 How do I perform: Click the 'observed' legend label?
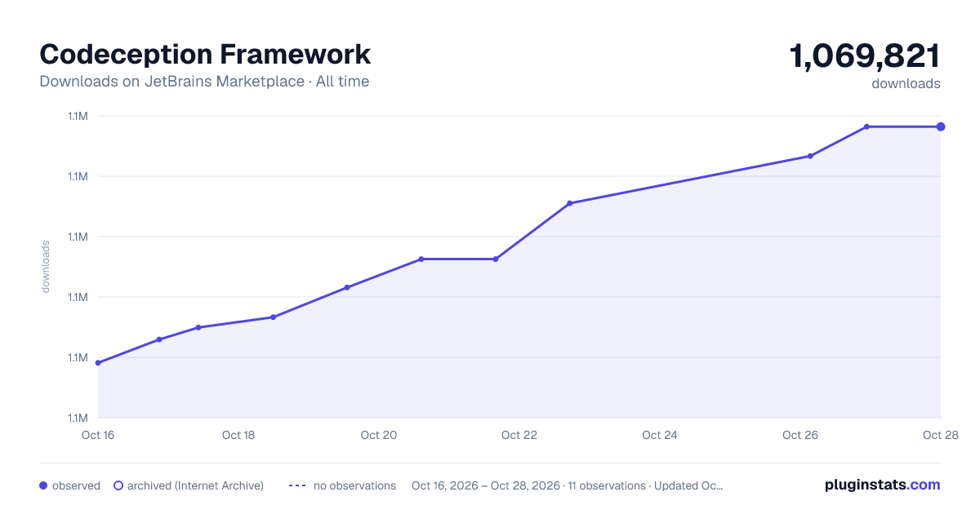click(76, 485)
